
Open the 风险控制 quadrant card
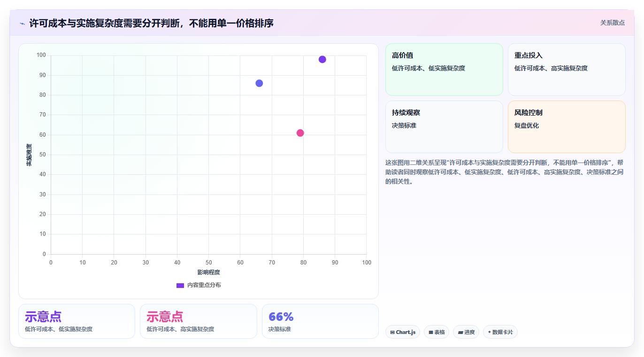[567, 127]
